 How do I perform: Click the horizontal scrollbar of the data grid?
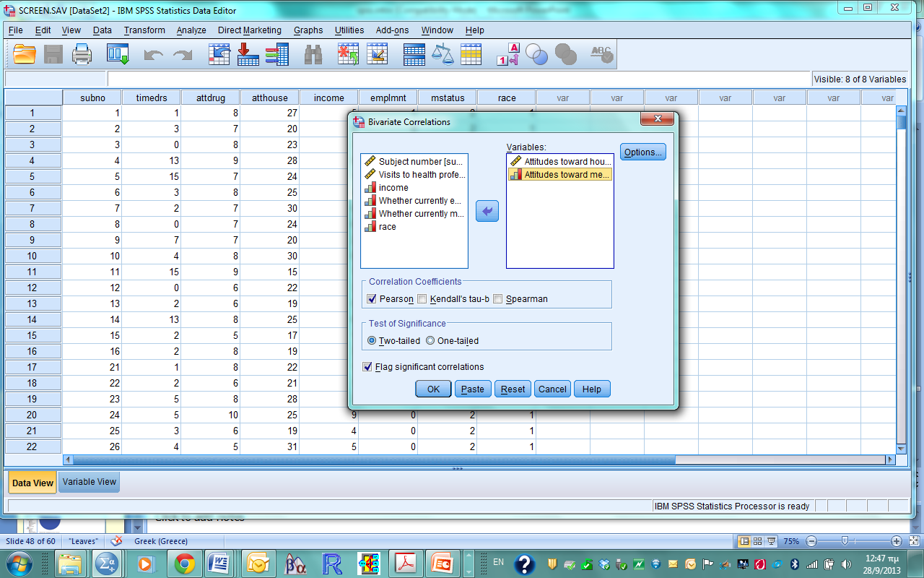[375, 460]
